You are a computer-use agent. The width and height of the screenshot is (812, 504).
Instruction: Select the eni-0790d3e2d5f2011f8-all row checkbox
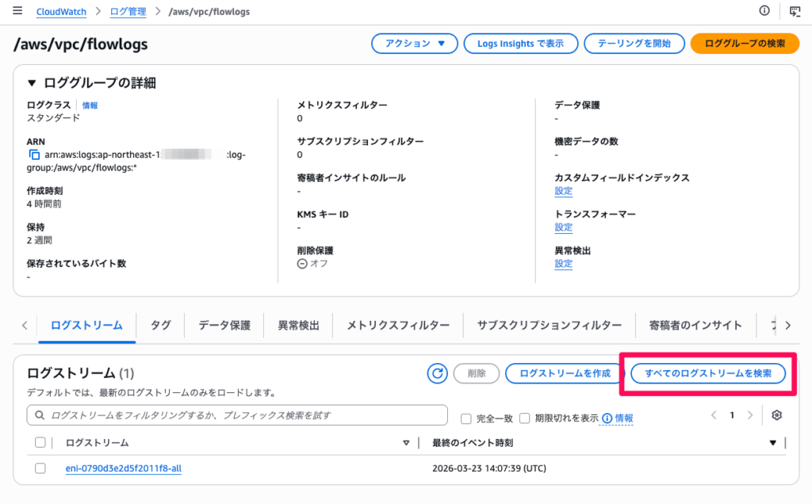(x=40, y=468)
